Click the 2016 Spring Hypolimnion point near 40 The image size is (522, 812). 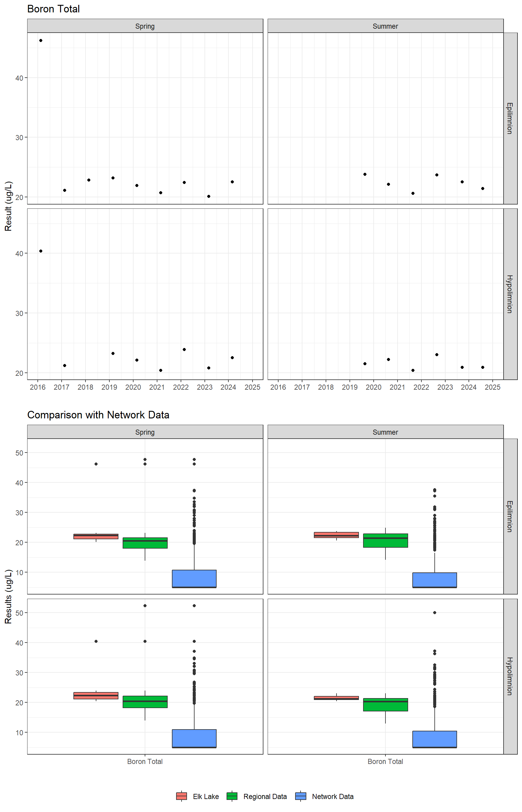[41, 251]
